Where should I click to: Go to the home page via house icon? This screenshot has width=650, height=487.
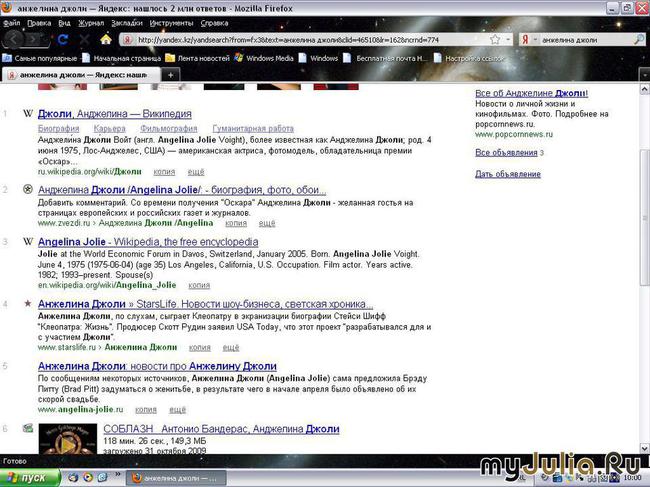click(x=106, y=39)
